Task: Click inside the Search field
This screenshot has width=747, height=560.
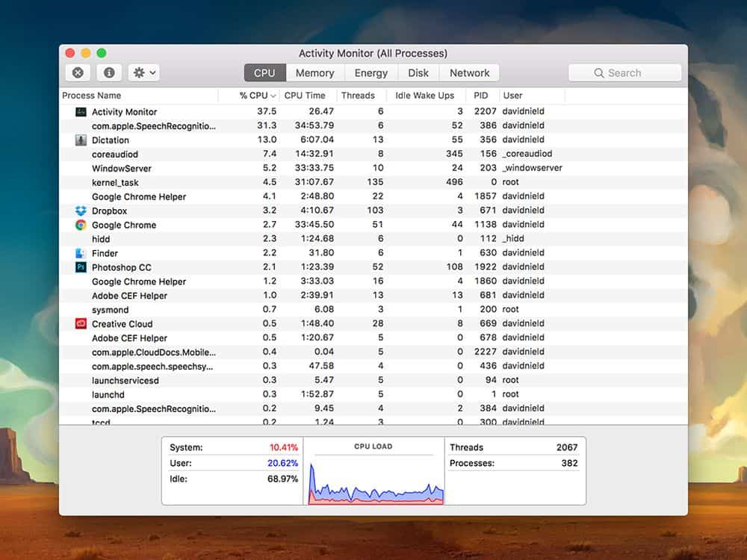Action: tap(624, 73)
